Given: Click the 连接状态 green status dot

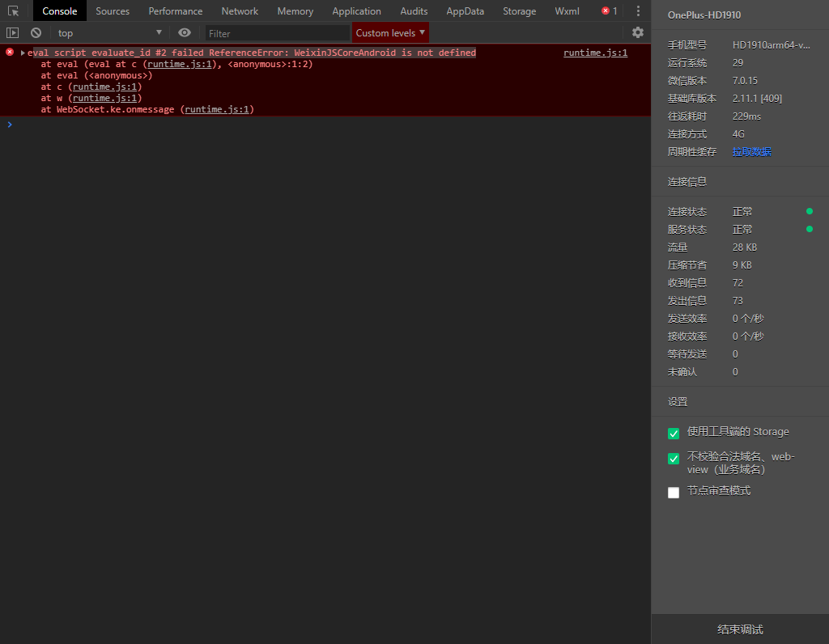Looking at the screenshot, I should (809, 211).
